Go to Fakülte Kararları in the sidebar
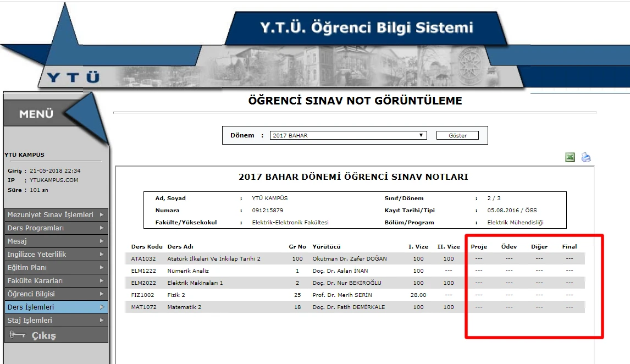The width and height of the screenshot is (630, 364). 31,281
